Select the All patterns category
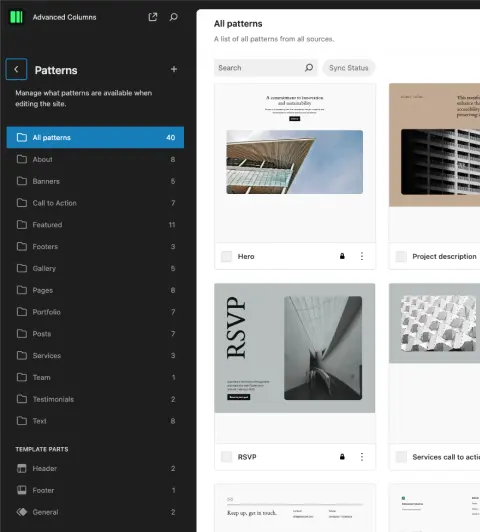The height and width of the screenshot is (532, 480). pyautogui.click(x=95, y=137)
